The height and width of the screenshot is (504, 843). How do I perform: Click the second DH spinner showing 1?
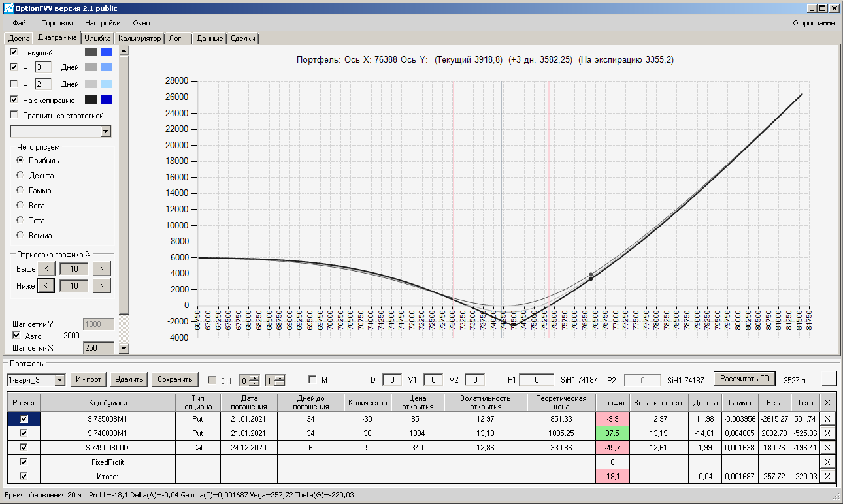(275, 380)
